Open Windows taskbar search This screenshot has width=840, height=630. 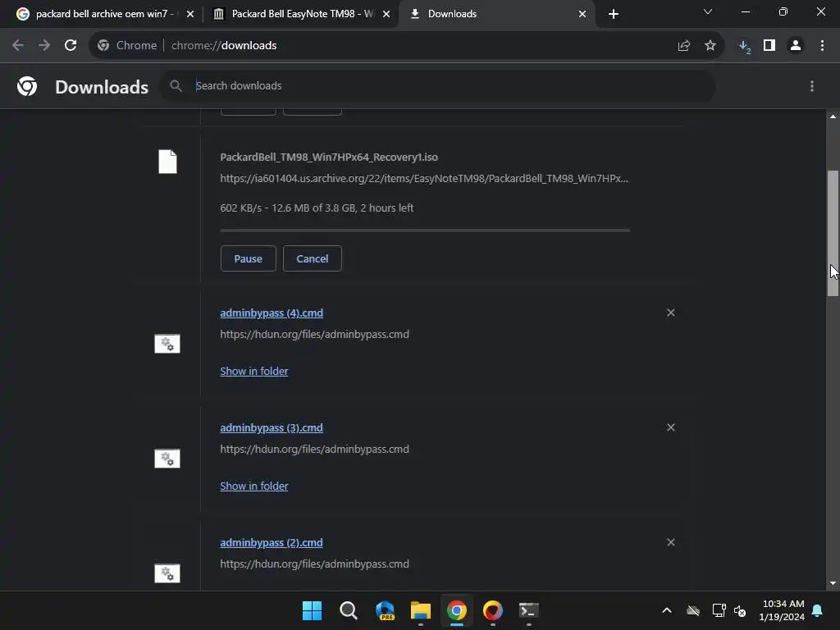point(348,610)
